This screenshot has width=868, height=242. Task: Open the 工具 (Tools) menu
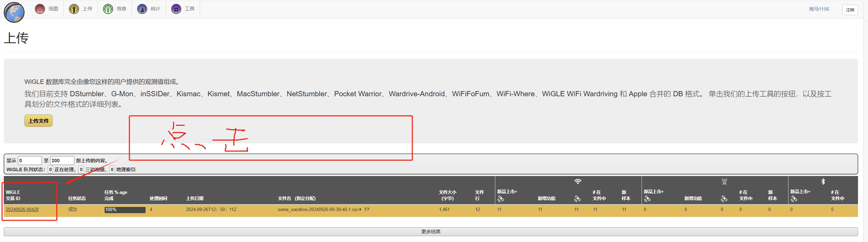183,9
